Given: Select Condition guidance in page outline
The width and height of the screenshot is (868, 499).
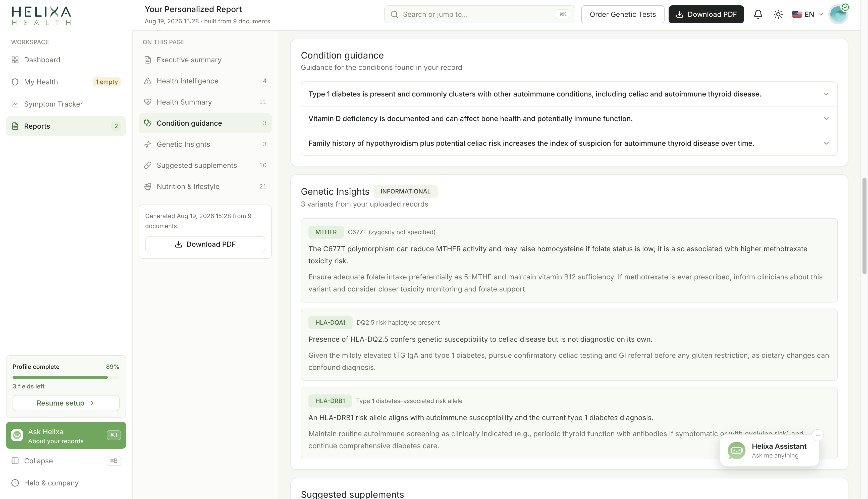Looking at the screenshot, I should pyautogui.click(x=205, y=123).
